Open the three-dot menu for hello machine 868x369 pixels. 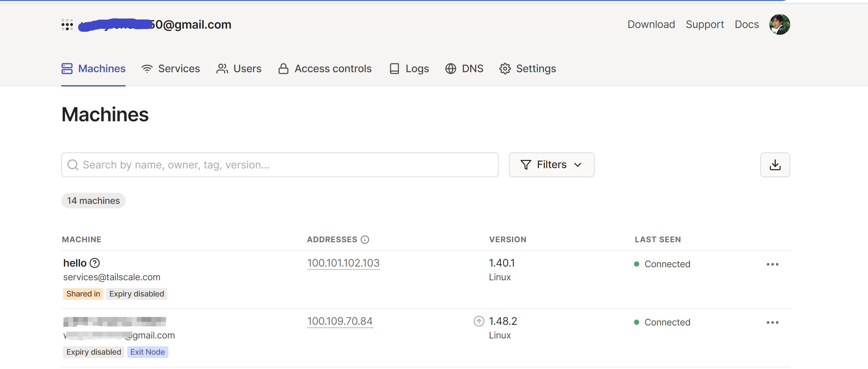[772, 264]
